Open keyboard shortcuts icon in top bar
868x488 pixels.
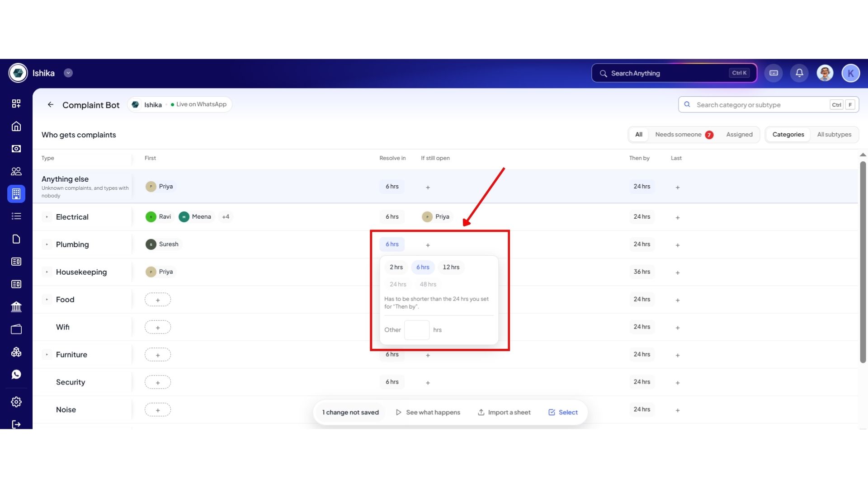pyautogui.click(x=774, y=73)
